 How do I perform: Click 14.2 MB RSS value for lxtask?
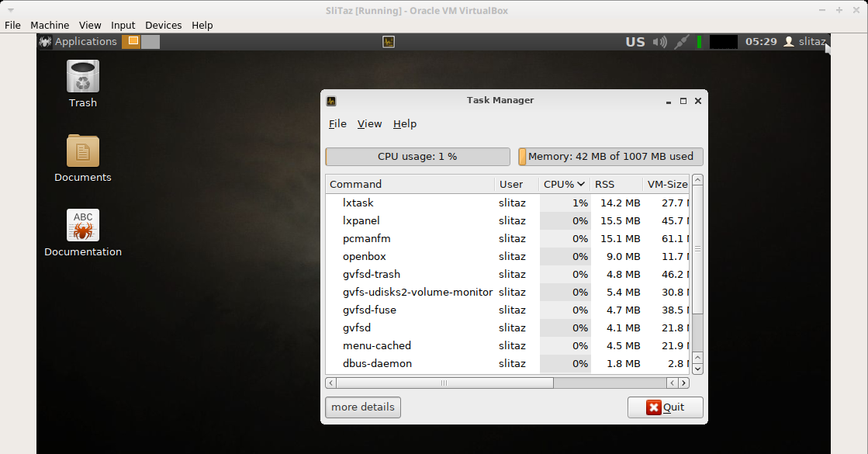click(620, 203)
